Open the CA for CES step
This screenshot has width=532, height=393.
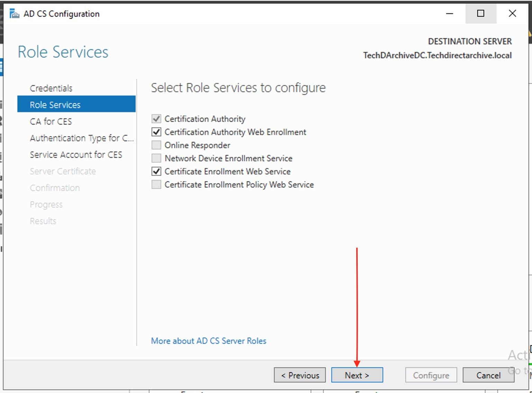point(51,121)
